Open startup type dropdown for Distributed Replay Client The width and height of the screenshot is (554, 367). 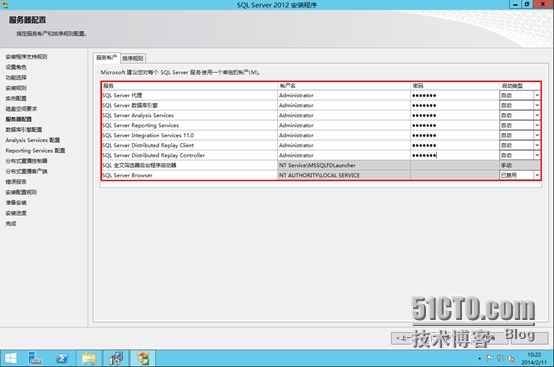point(537,145)
